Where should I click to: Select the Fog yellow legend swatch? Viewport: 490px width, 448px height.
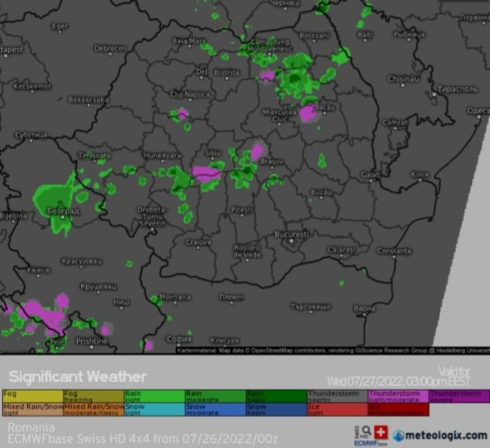[32, 396]
